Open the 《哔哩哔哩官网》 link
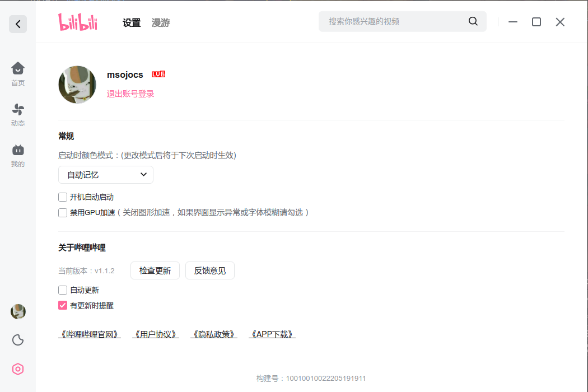The image size is (588, 392). click(x=89, y=334)
